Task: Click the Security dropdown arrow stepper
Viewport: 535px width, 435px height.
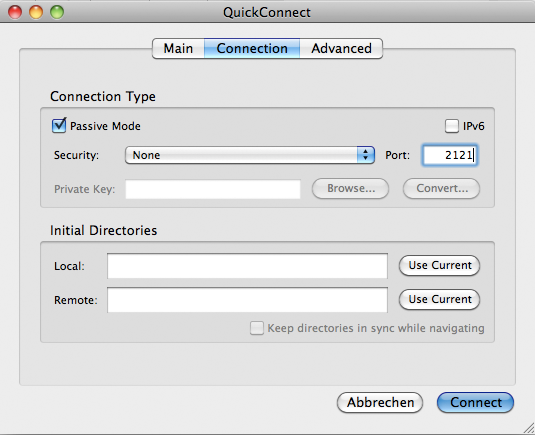Action: point(365,155)
